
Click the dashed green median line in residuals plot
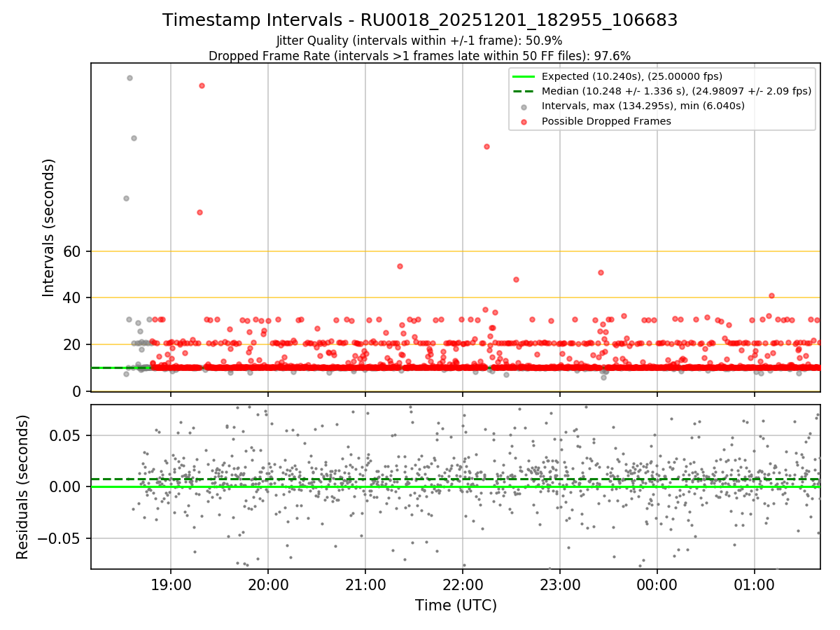(x=456, y=479)
